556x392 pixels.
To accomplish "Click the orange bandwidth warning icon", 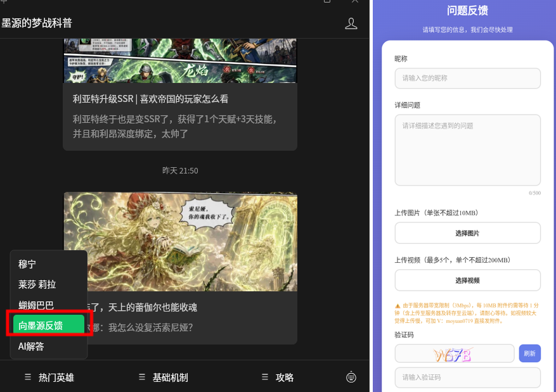I will point(398,306).
